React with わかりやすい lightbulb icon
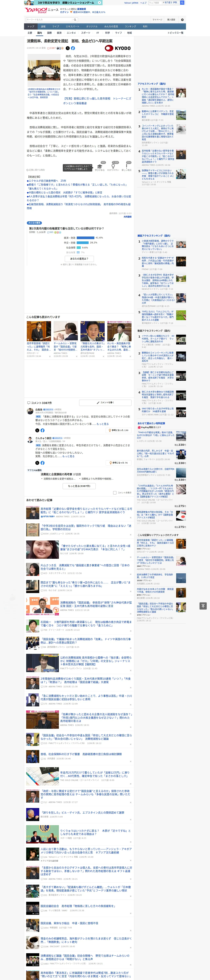The width and height of the screenshot is (210, 980). click(113, 167)
